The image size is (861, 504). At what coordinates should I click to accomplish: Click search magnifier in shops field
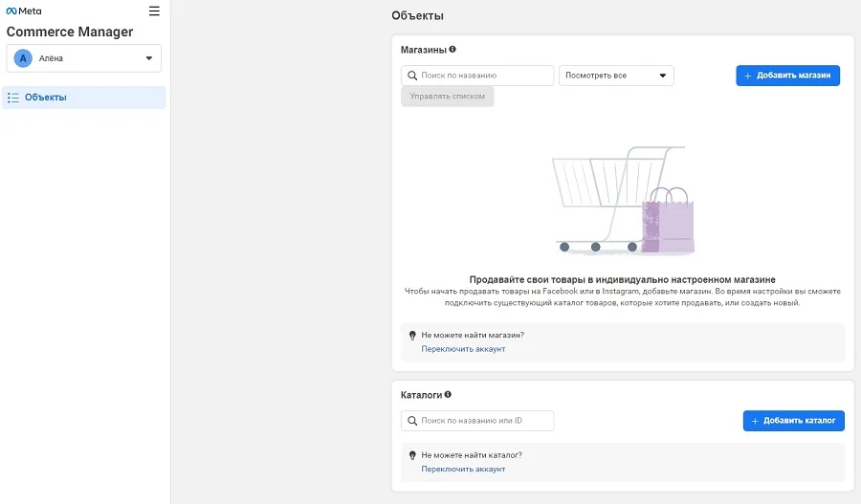tap(412, 76)
